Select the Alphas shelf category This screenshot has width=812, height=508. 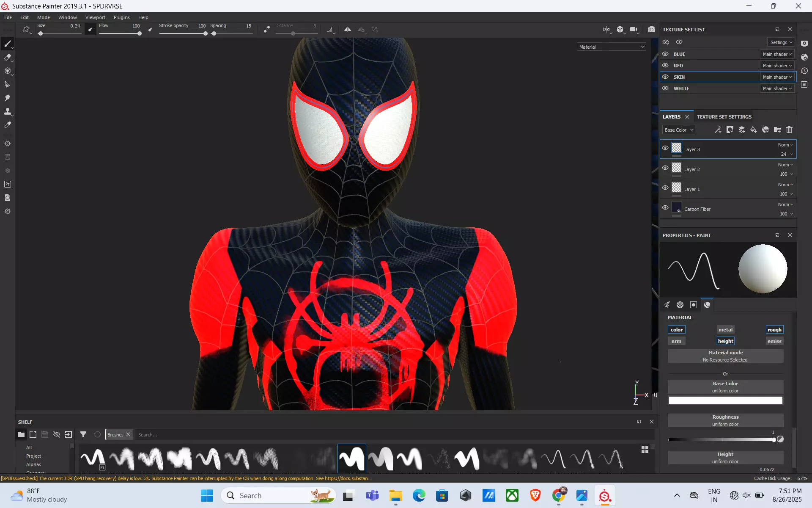(x=34, y=464)
